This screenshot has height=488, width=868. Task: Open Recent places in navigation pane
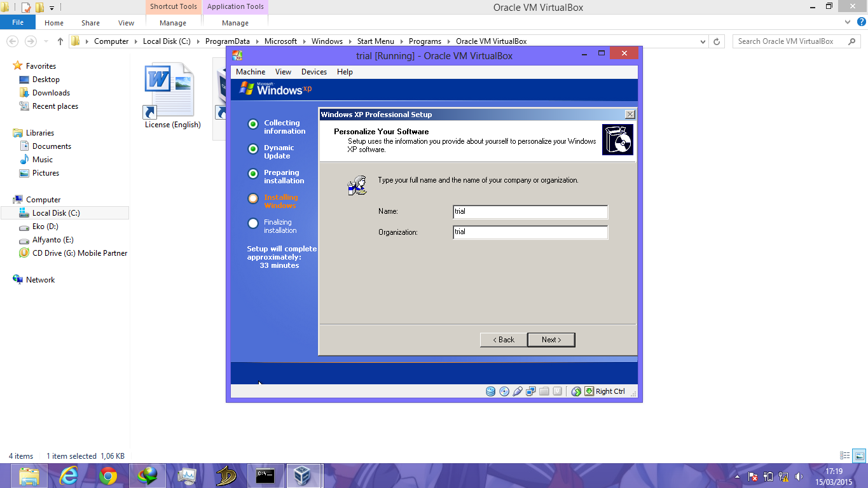[55, 106]
